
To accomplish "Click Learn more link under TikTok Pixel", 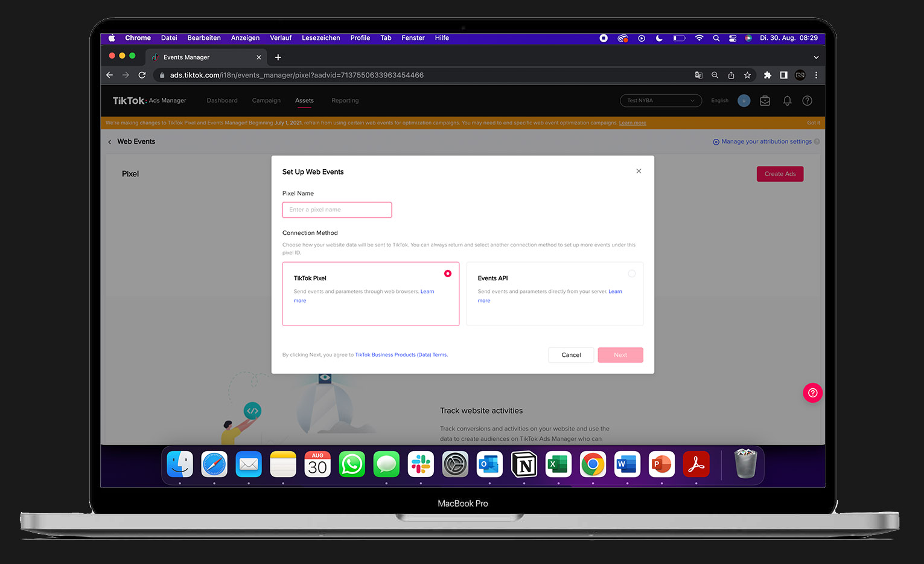I will pos(427,292).
